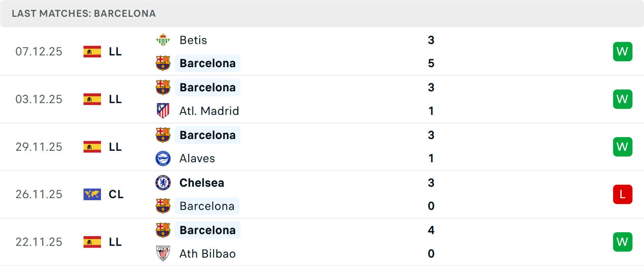The image size is (644, 266).
Task: Toggle the W badge for the Ath Bilbao match
Action: [623, 242]
